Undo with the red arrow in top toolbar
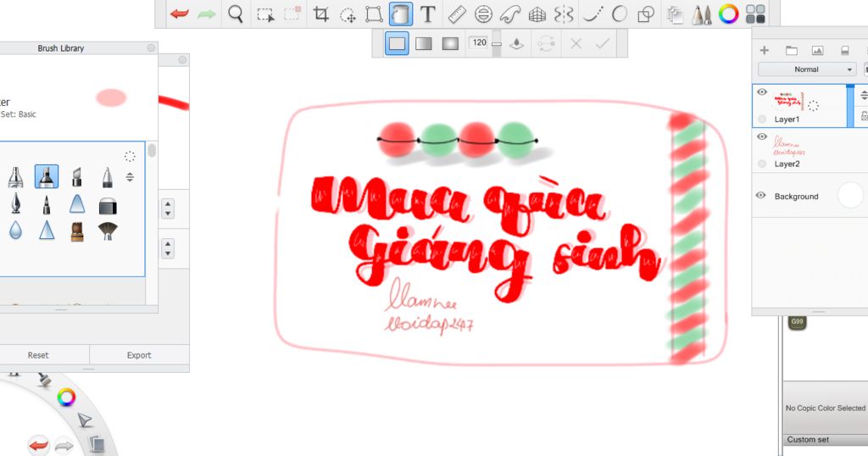Image resolution: width=868 pixels, height=456 pixels. [x=180, y=14]
